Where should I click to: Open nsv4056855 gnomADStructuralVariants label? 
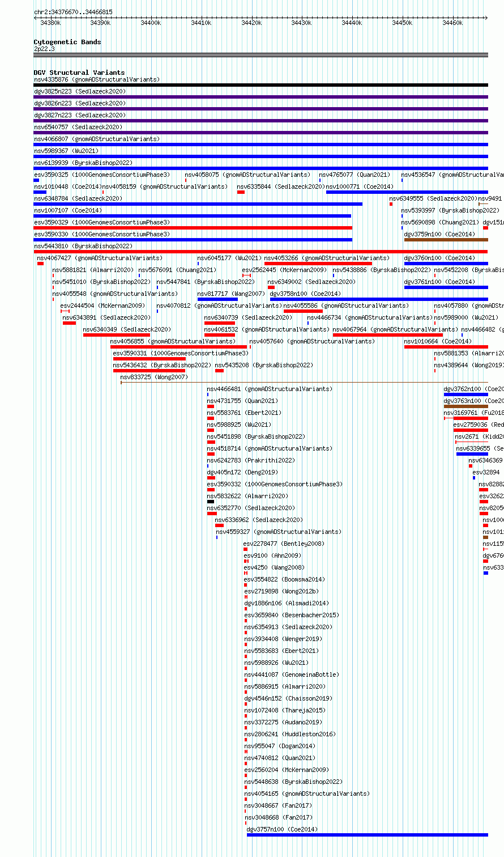(x=173, y=341)
